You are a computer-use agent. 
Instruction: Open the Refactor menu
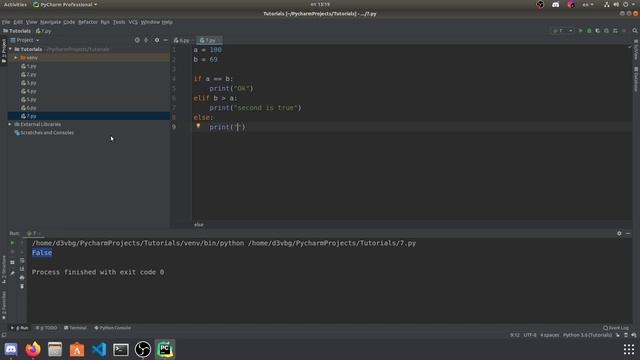pos(88,22)
